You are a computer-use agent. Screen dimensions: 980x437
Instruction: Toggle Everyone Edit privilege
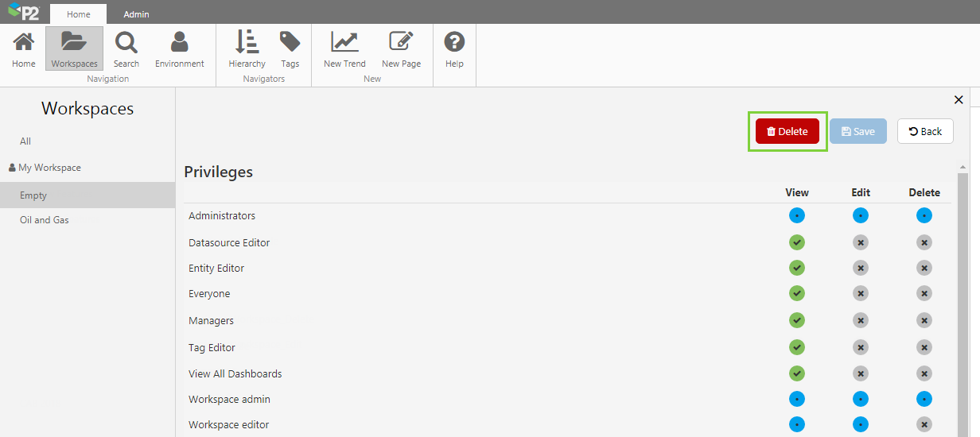(x=861, y=293)
